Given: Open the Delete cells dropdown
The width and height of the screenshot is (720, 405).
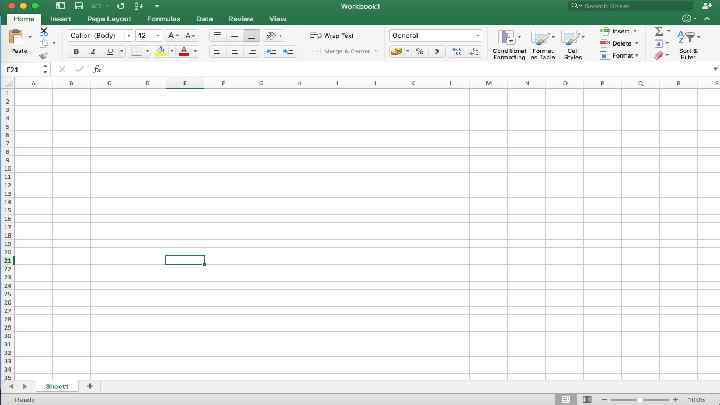Looking at the screenshot, I should coord(619,43).
